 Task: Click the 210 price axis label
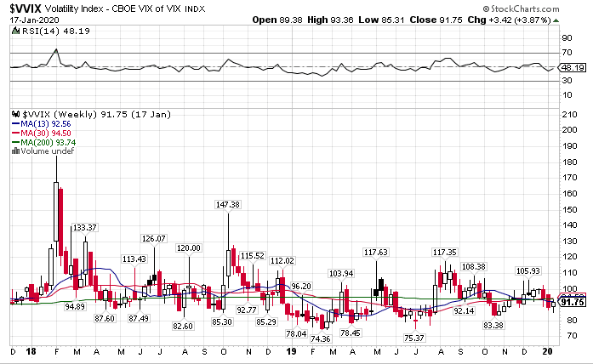[570, 114]
